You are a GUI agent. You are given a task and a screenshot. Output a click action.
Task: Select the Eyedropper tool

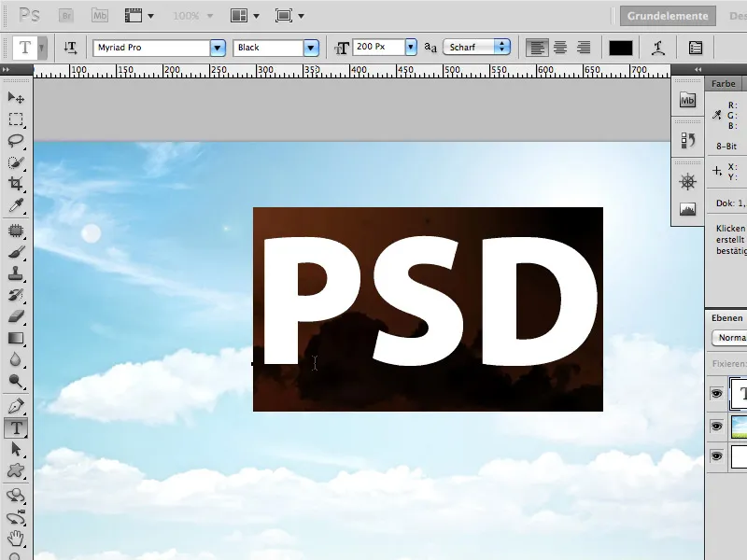point(16,205)
